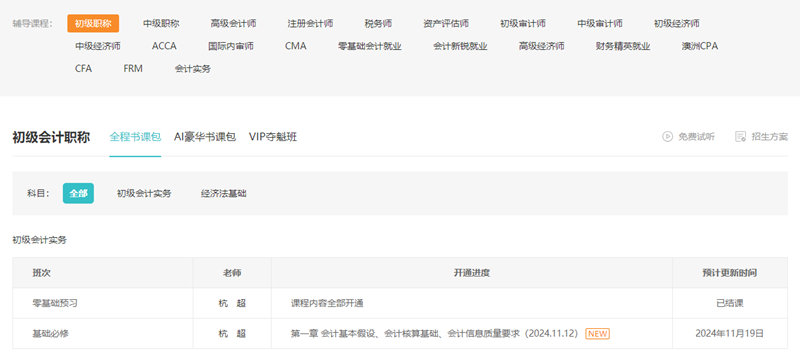Image resolution: width=800 pixels, height=361 pixels.
Task: Click the NEW badge in 基础必修 row
Action: (597, 333)
